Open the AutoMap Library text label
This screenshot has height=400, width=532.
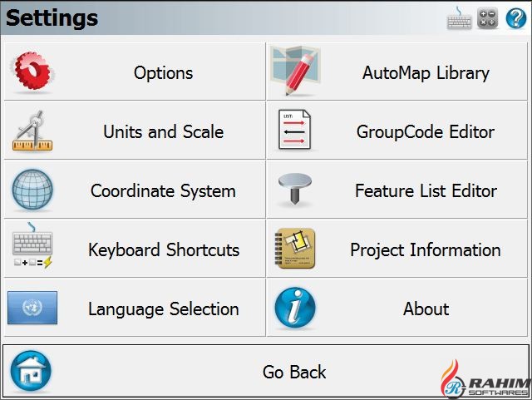(426, 72)
